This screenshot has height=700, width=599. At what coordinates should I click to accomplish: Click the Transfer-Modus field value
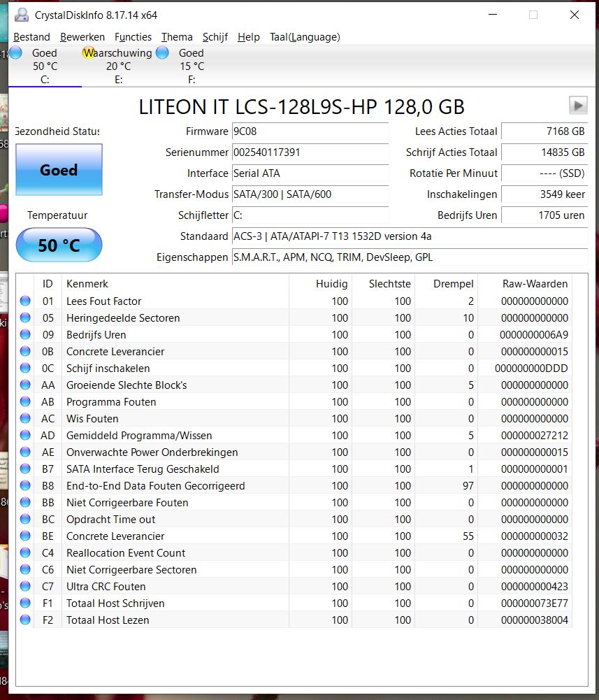(x=310, y=194)
